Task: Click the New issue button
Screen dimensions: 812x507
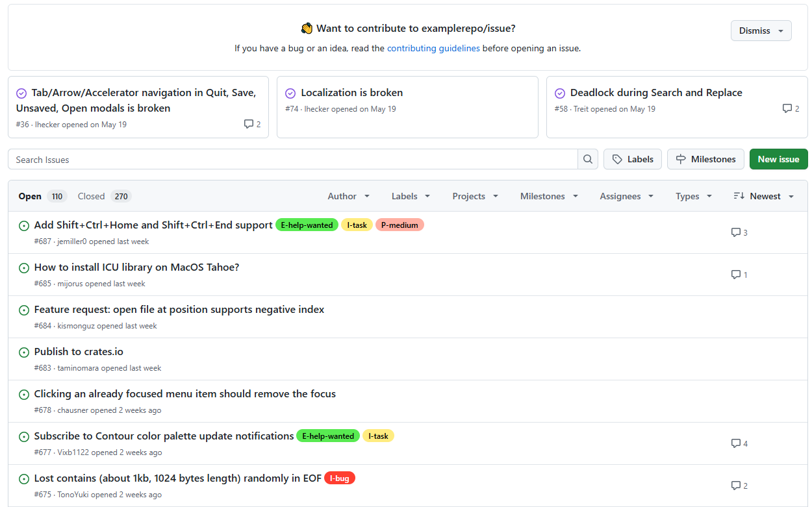Action: click(778, 159)
